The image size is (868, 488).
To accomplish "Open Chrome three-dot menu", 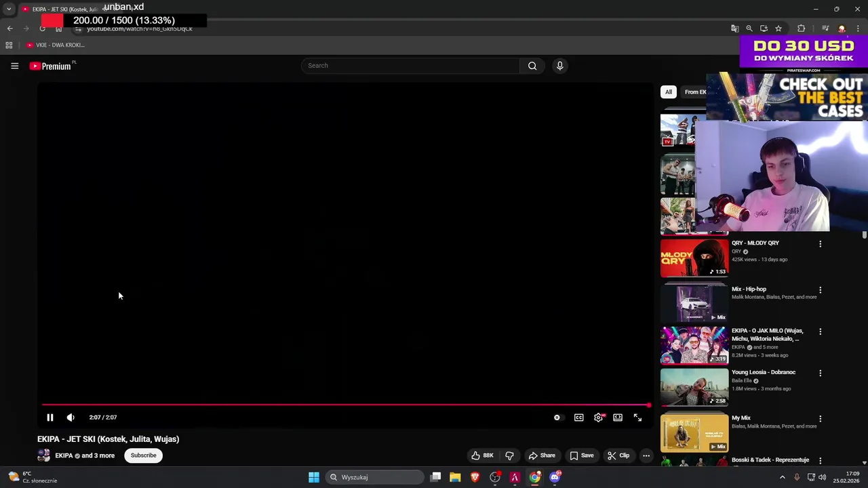I will click(x=858, y=28).
